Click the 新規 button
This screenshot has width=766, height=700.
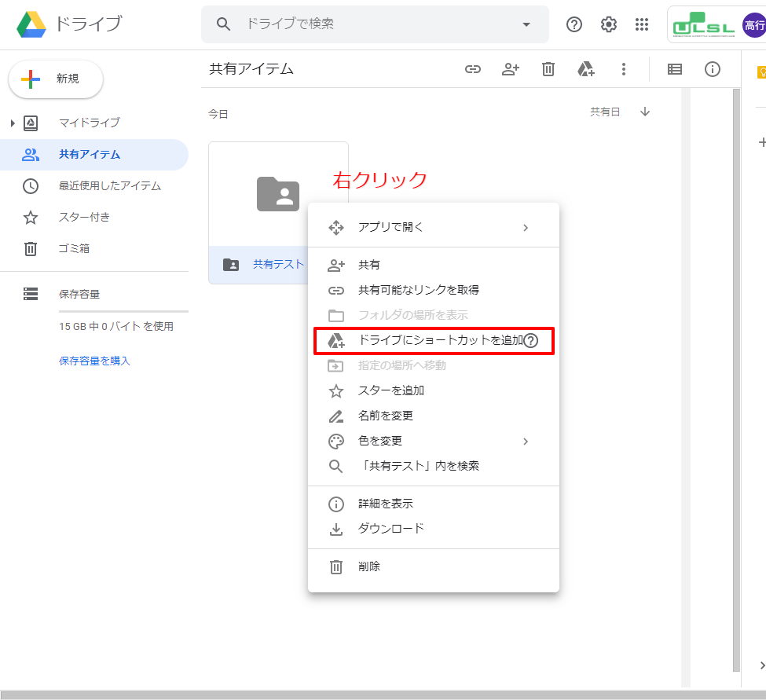[56, 79]
